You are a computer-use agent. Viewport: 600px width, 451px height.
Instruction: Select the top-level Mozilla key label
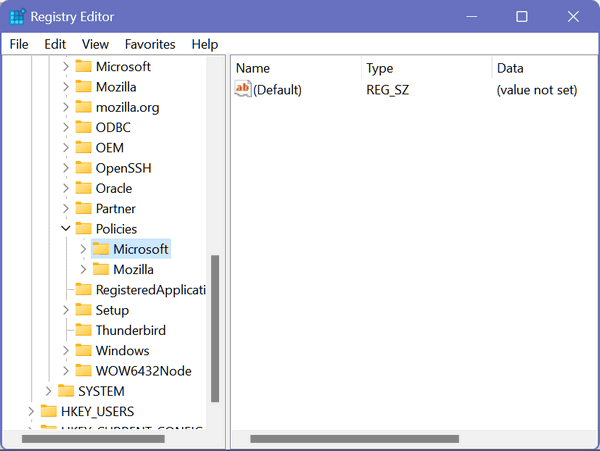[x=116, y=87]
